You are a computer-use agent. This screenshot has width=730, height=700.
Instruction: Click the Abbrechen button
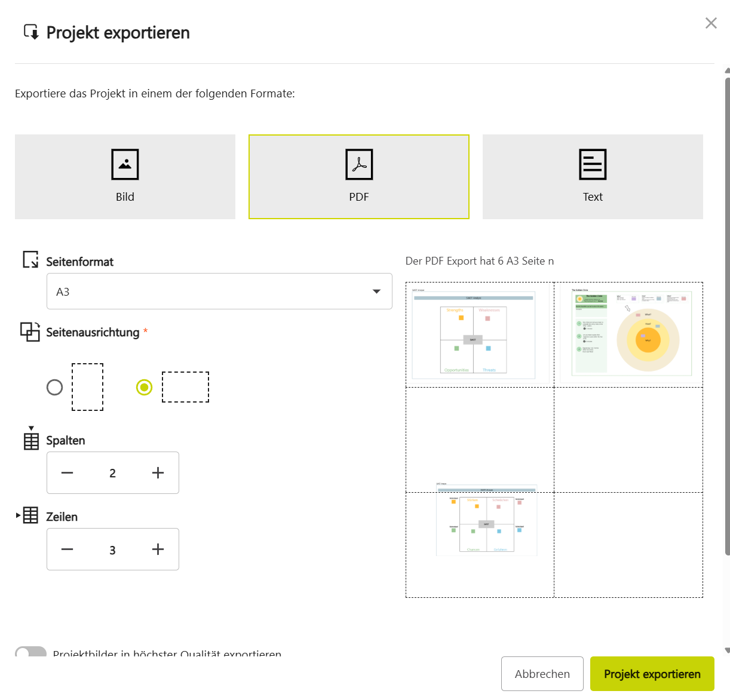(x=542, y=674)
